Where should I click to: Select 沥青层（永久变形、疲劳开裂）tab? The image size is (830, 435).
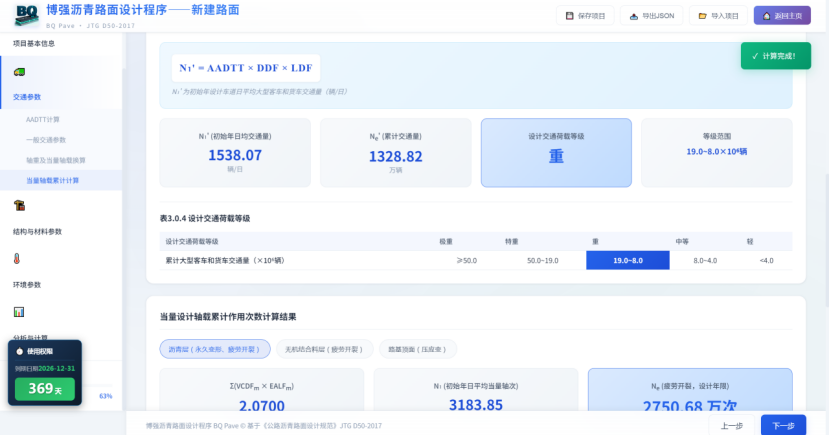[x=215, y=349]
